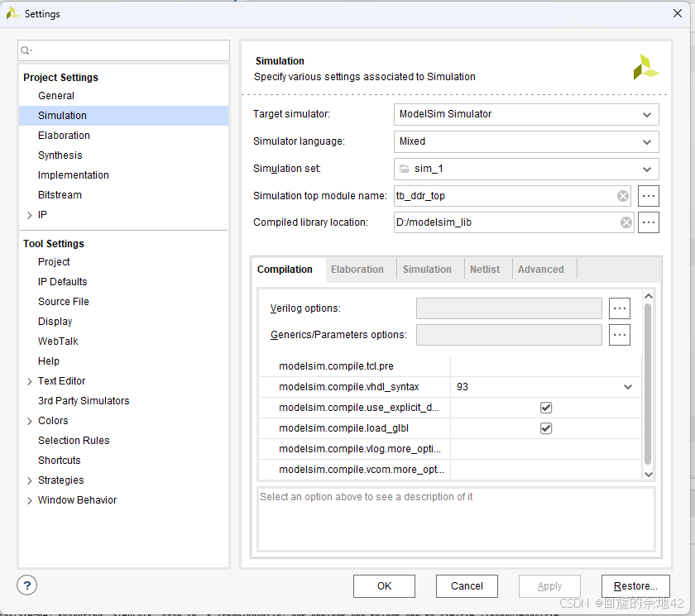
Task: Switch to the Advanced tab
Action: point(541,270)
